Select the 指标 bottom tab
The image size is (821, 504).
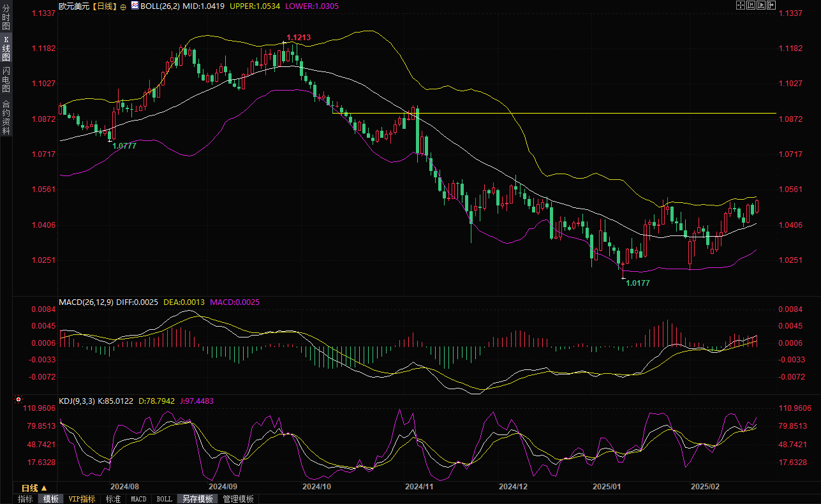point(26,499)
